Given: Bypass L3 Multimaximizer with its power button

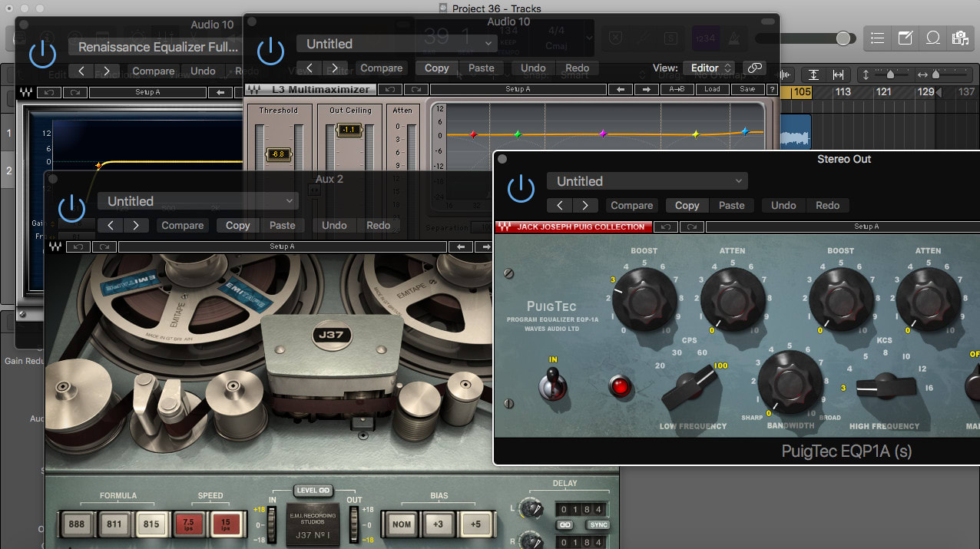Looking at the screenshot, I should pos(270,51).
